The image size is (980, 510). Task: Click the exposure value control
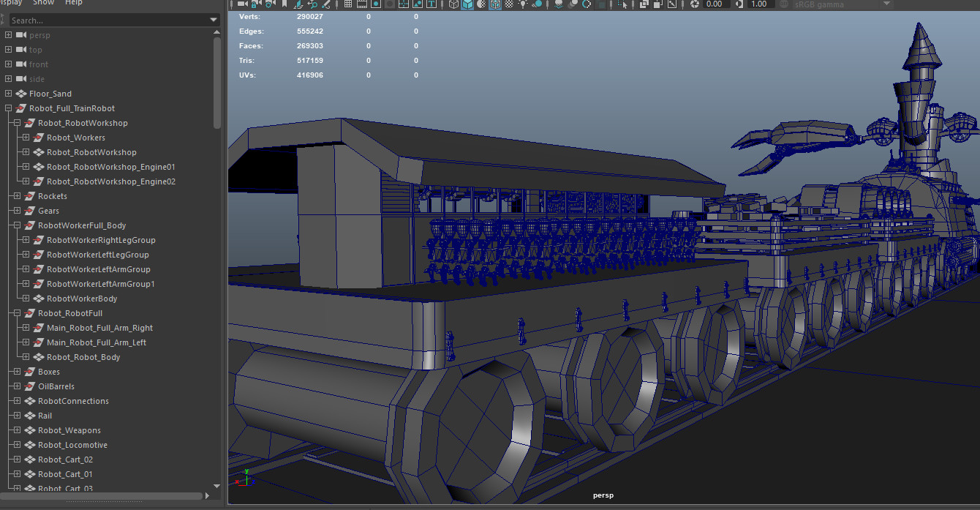click(x=713, y=4)
